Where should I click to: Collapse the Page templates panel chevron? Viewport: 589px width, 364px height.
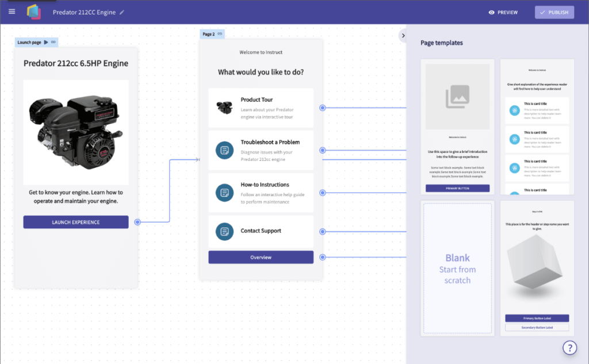403,36
